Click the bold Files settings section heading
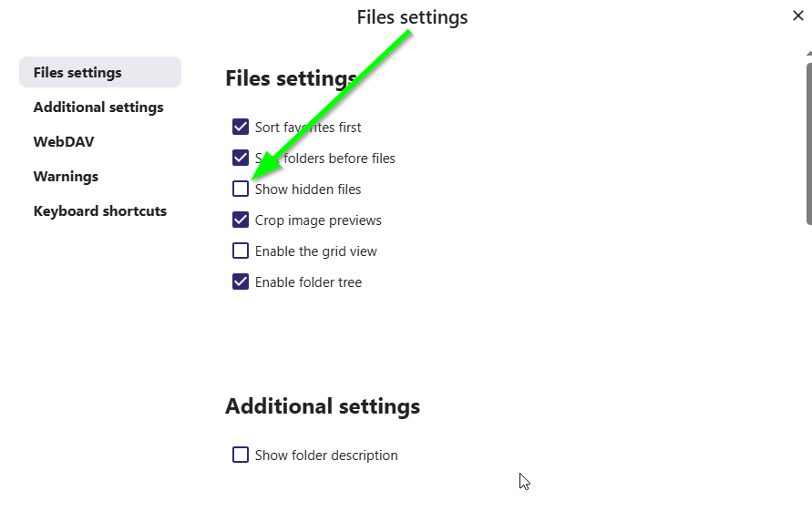Viewport: 812px width, 512px height. (290, 79)
